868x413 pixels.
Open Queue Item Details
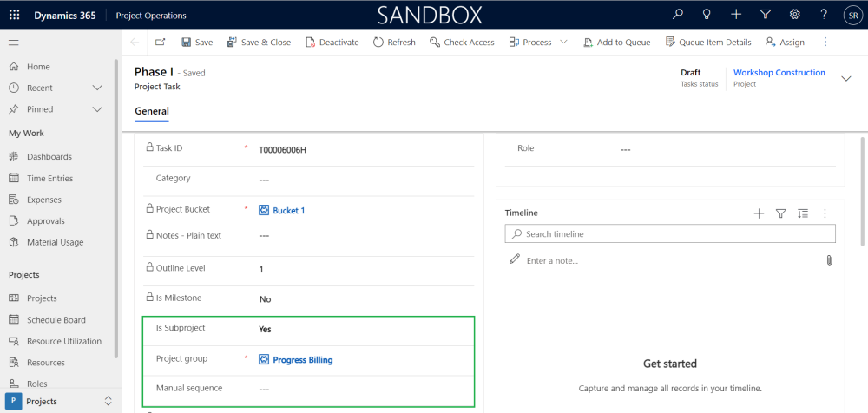coord(708,42)
